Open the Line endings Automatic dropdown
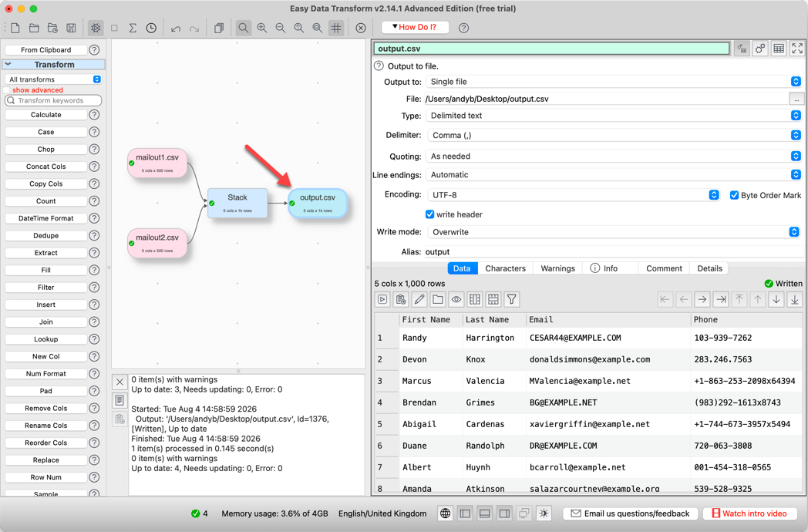Image resolution: width=808 pixels, height=532 pixels. (614, 175)
